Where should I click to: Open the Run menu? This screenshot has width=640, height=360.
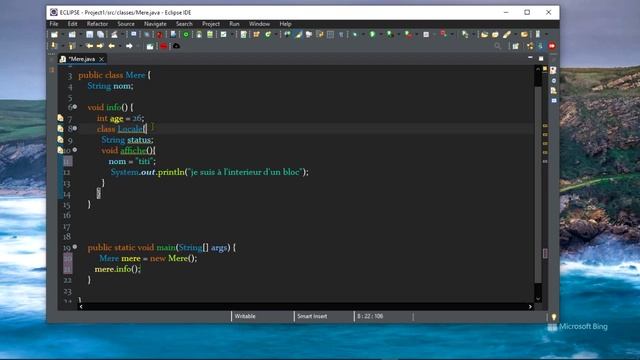tap(234, 24)
